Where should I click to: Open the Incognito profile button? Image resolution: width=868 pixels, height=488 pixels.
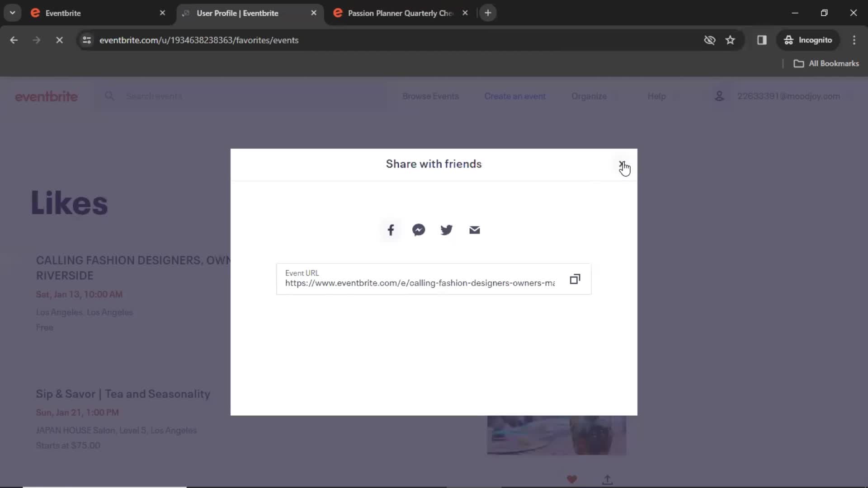point(808,40)
